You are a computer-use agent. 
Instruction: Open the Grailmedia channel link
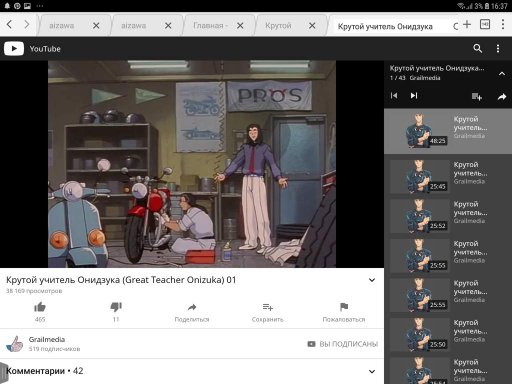pyautogui.click(x=47, y=339)
